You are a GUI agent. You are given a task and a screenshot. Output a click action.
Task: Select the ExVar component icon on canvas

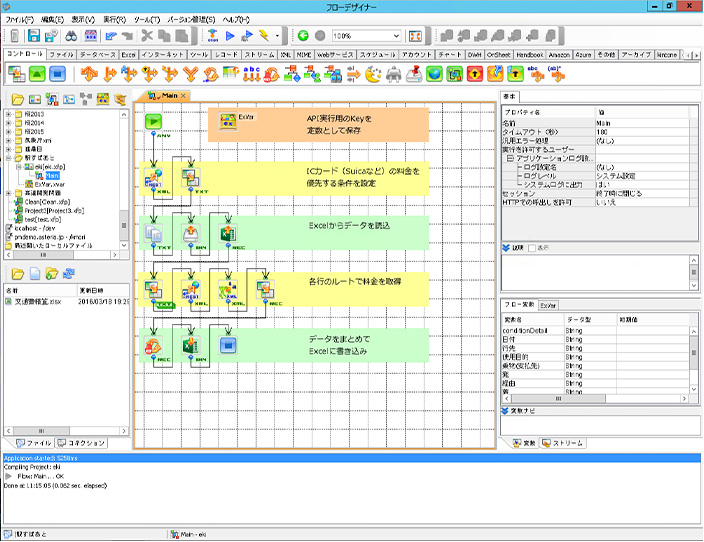point(226,119)
